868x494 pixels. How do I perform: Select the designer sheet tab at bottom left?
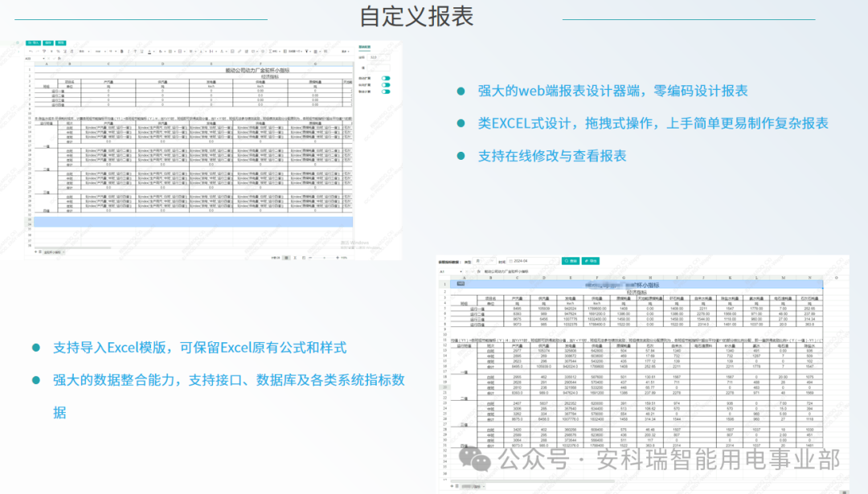(52, 252)
